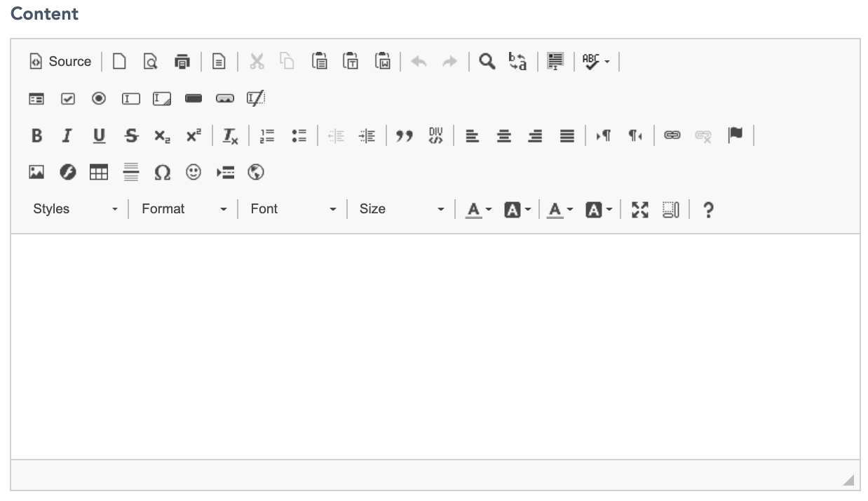Toggle Bold formatting
This screenshot has width=868, height=501.
point(36,136)
